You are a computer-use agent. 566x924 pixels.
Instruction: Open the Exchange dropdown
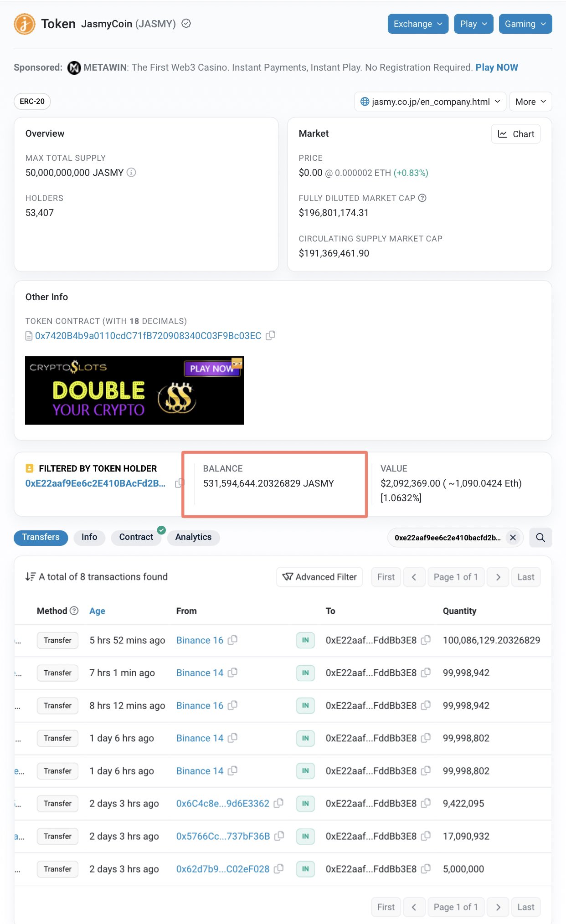pos(418,24)
